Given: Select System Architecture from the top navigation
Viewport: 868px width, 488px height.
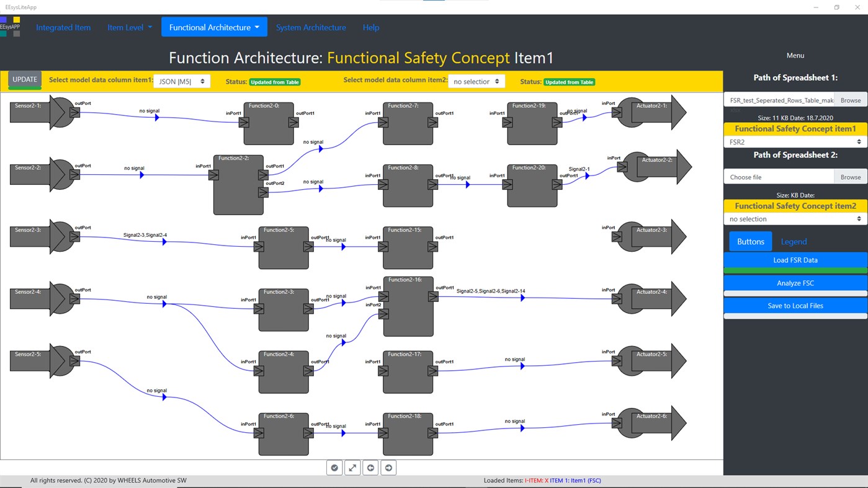Looking at the screenshot, I should 311,27.
